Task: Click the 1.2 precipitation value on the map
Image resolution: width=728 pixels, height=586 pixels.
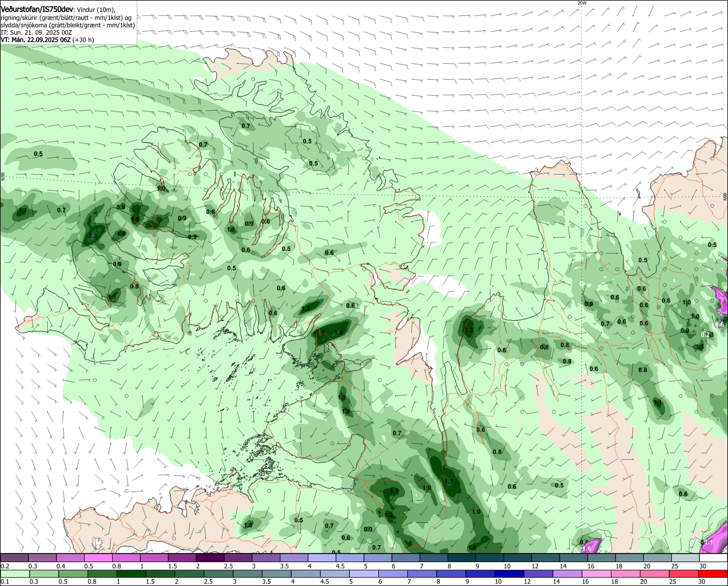Action: [388, 515]
